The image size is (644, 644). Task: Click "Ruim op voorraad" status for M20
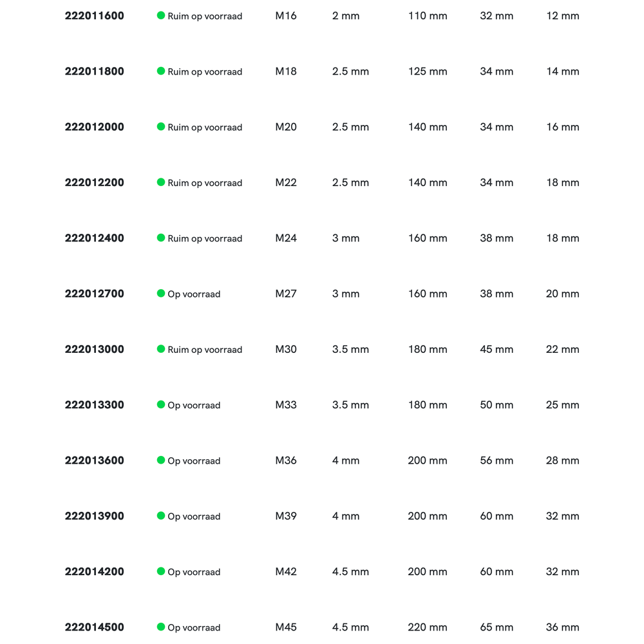(205, 128)
